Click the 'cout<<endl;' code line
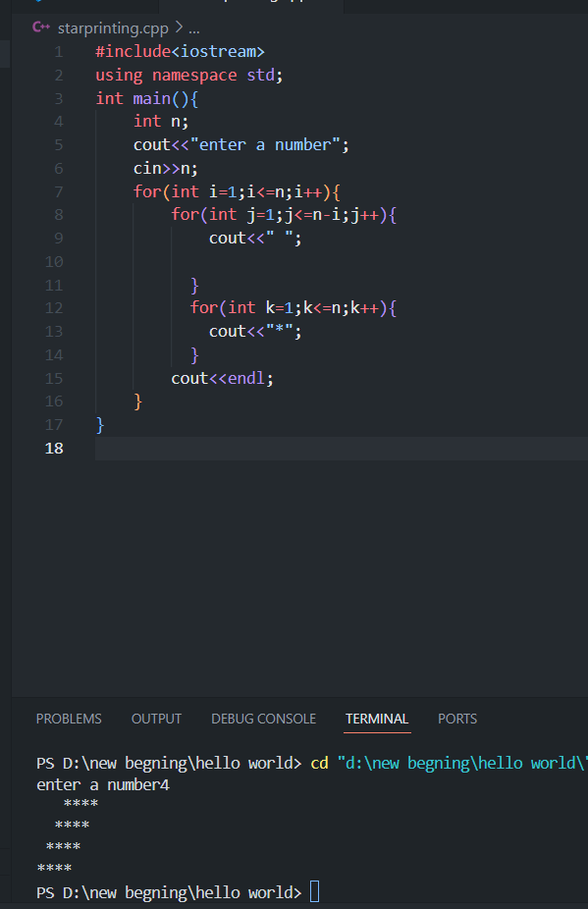The height and width of the screenshot is (909, 588). point(222,378)
